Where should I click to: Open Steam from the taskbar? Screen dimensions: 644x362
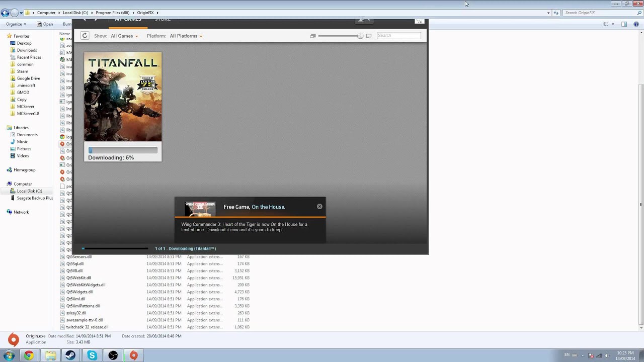70,355
